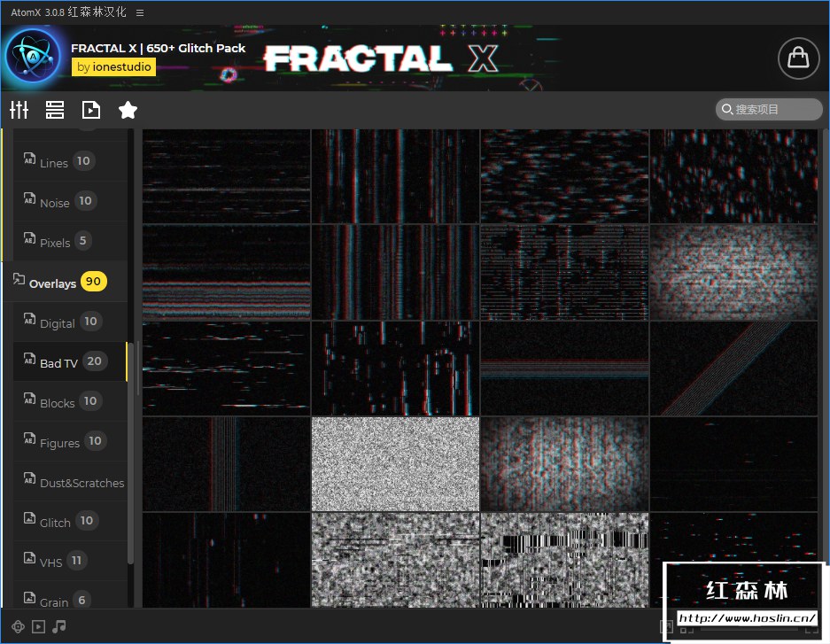830x644 pixels.
Task: Open the sliders settings panel icon
Action: pyautogui.click(x=19, y=110)
